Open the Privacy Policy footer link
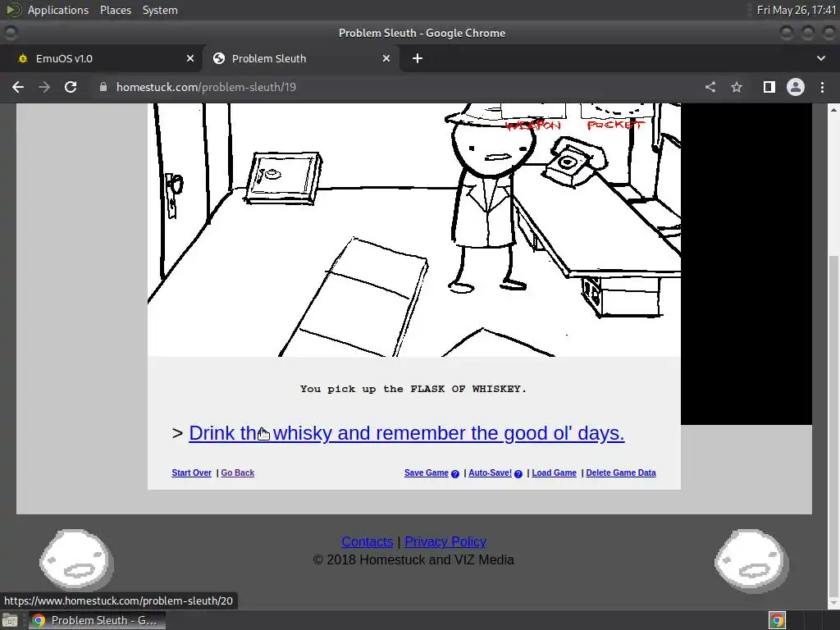840x630 pixels. coord(445,541)
